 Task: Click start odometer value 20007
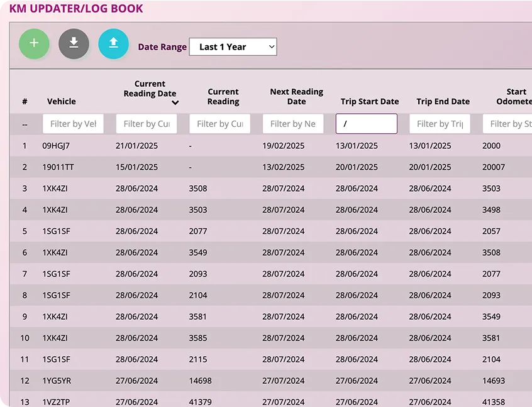pos(494,167)
